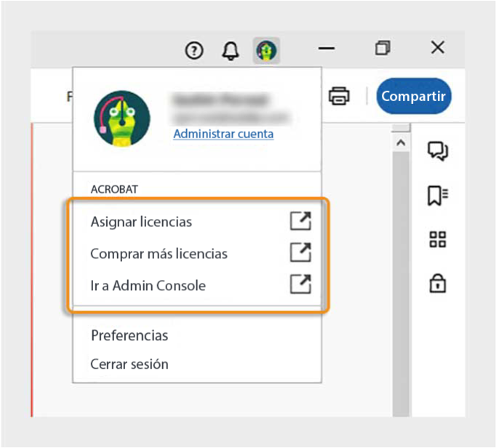Choose Ir a Admin Console
The image size is (496, 448).
pos(197,285)
